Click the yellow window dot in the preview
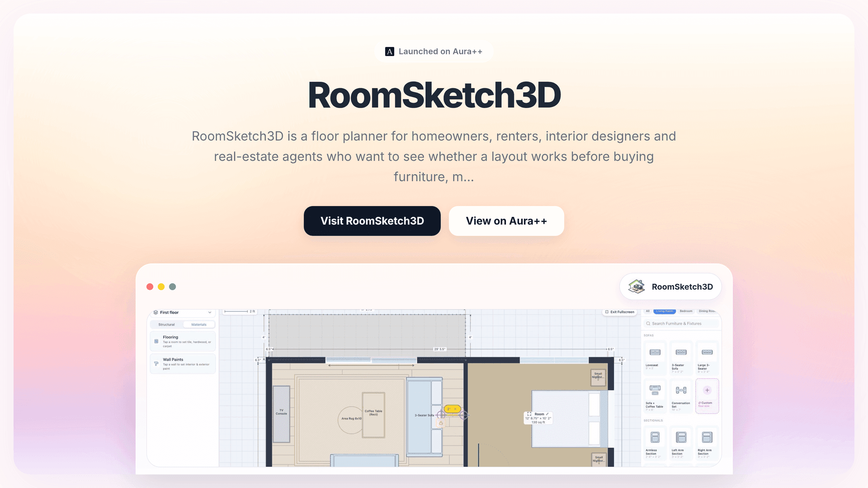The height and width of the screenshot is (488, 868). pos(161,287)
